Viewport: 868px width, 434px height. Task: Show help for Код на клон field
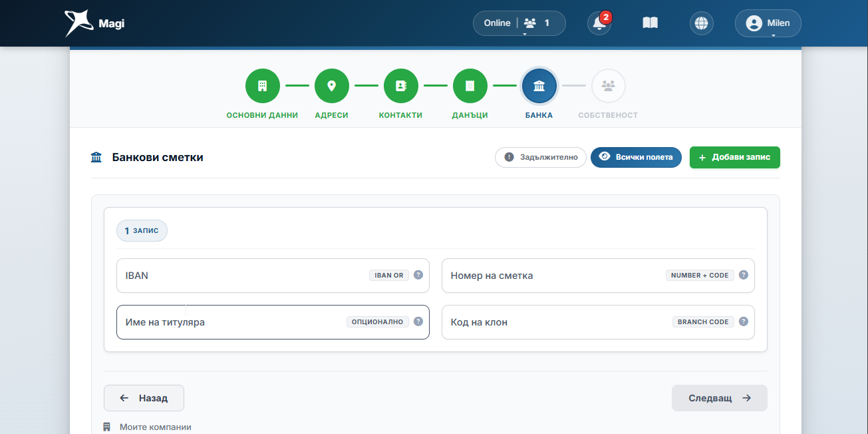[x=744, y=322]
